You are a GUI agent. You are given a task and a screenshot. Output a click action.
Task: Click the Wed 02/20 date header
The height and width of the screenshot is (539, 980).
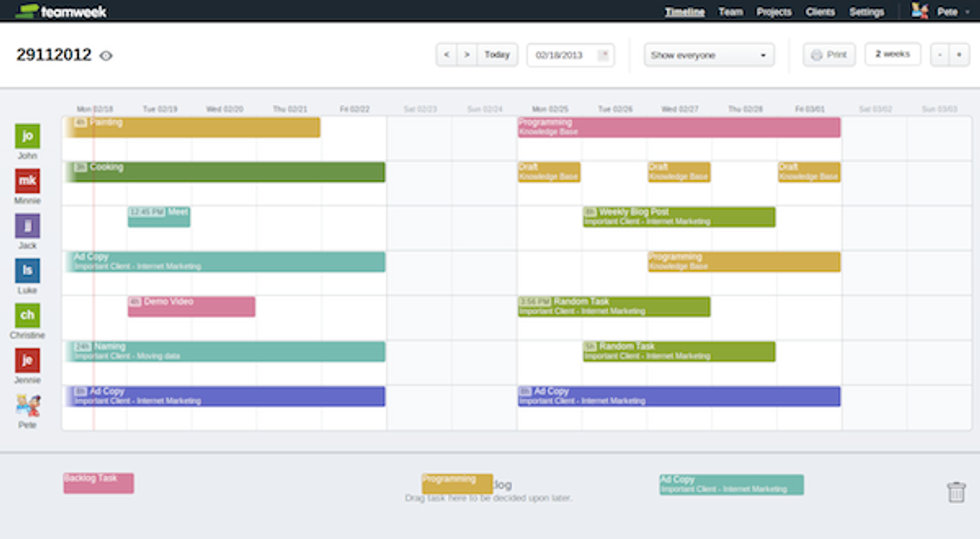point(225,109)
